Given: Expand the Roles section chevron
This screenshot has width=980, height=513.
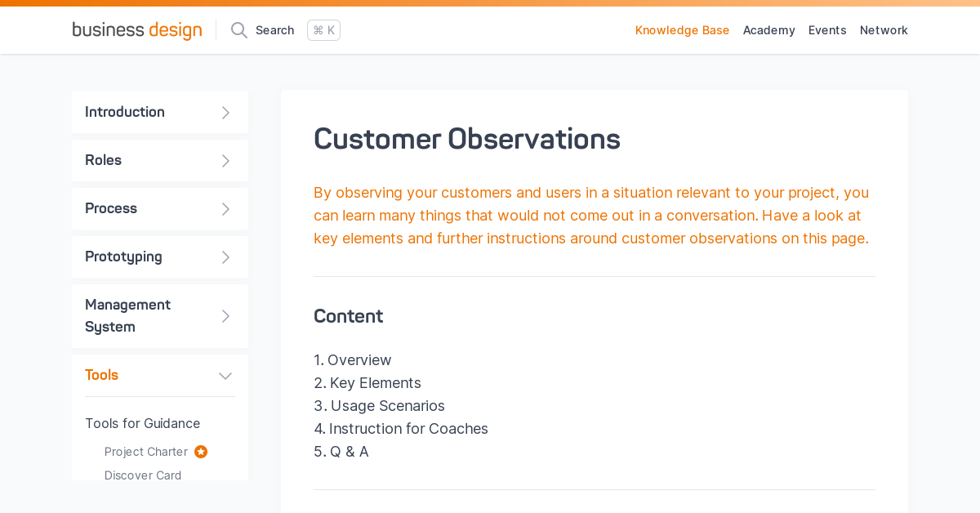Looking at the screenshot, I should click(226, 161).
